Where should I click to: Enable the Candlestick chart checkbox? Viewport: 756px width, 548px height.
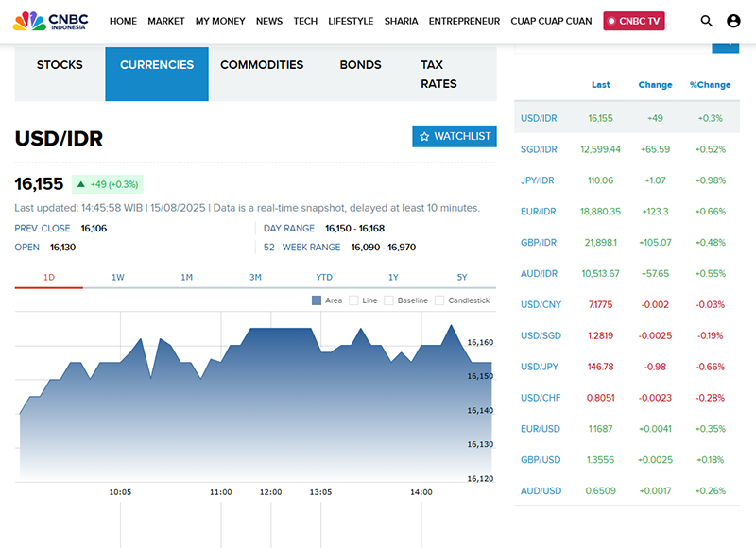(439, 300)
